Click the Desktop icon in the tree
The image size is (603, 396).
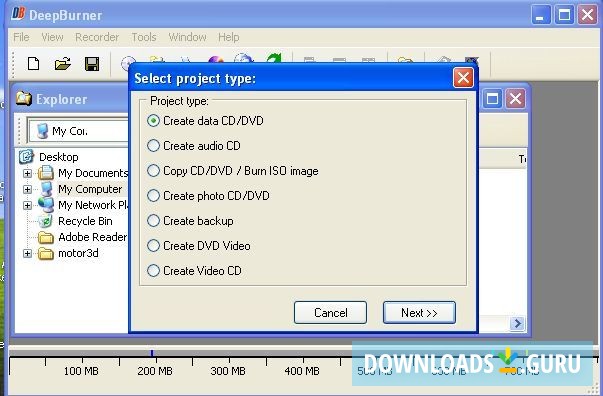(x=27, y=156)
